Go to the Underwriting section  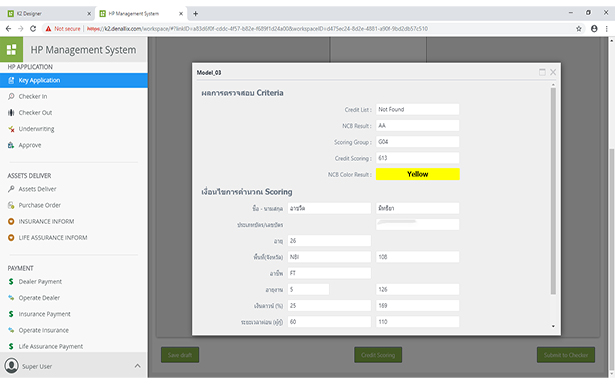[x=36, y=129]
